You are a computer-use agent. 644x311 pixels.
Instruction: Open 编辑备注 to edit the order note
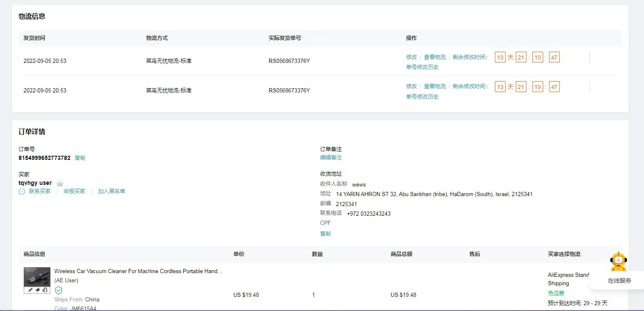pyautogui.click(x=331, y=157)
